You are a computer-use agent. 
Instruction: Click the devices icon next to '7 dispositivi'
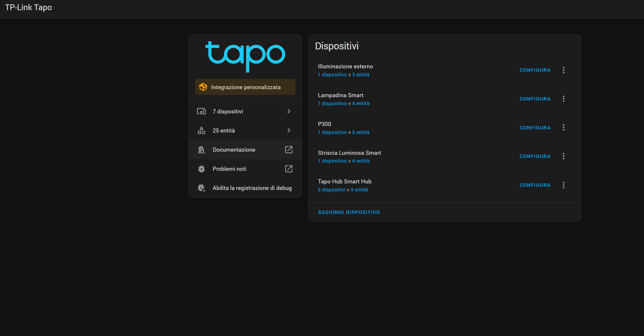click(201, 111)
